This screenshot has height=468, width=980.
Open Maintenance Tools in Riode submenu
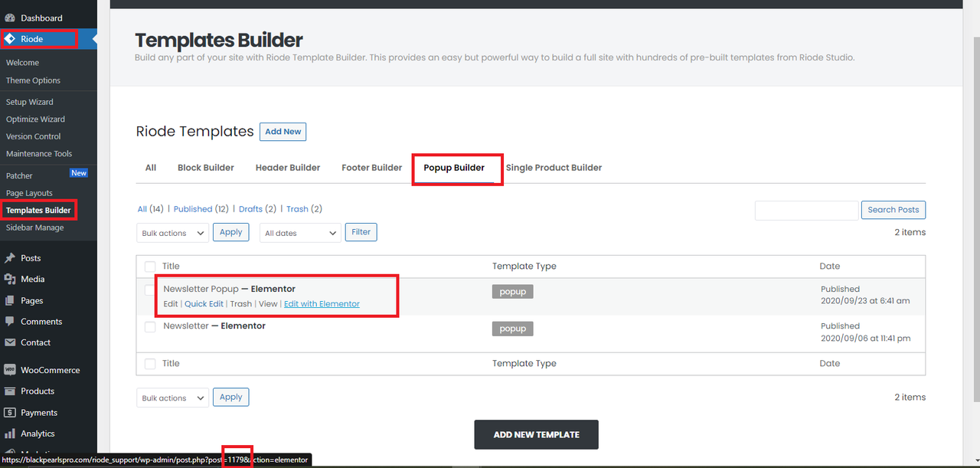(x=39, y=154)
